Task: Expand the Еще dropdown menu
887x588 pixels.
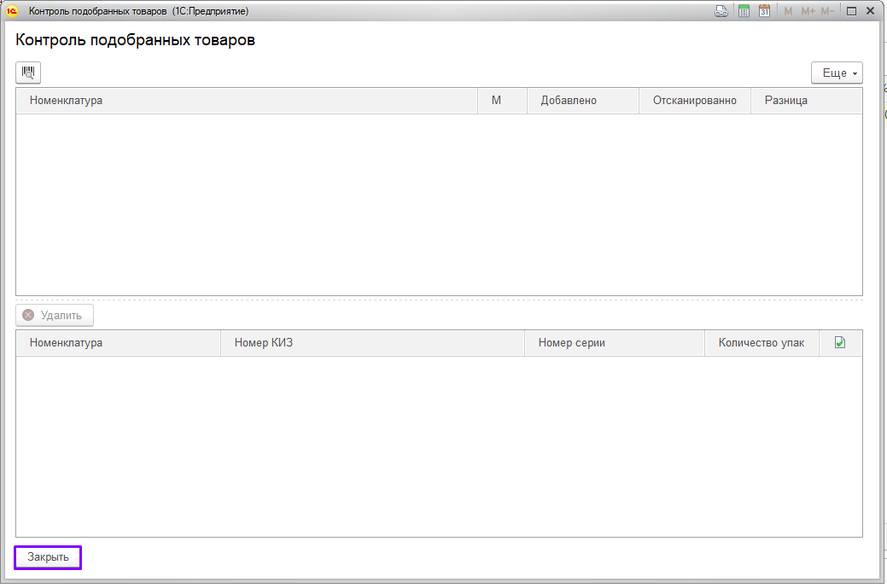Action: tap(837, 73)
